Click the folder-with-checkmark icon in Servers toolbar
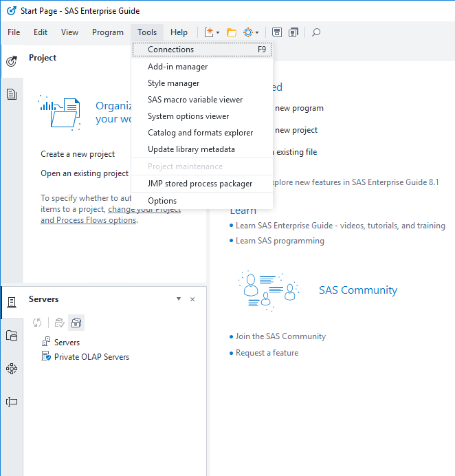This screenshot has width=455, height=476. click(x=60, y=323)
